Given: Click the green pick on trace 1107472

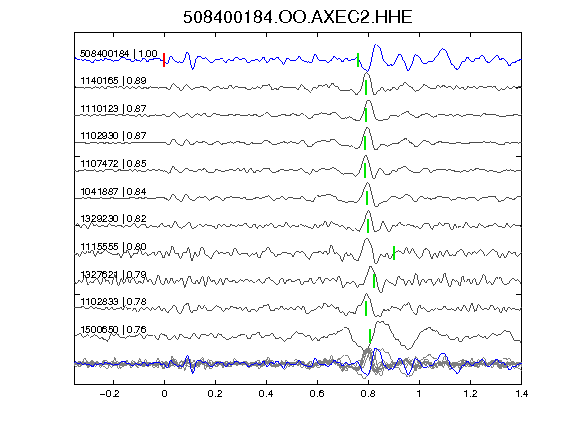Looking at the screenshot, I should [365, 170].
